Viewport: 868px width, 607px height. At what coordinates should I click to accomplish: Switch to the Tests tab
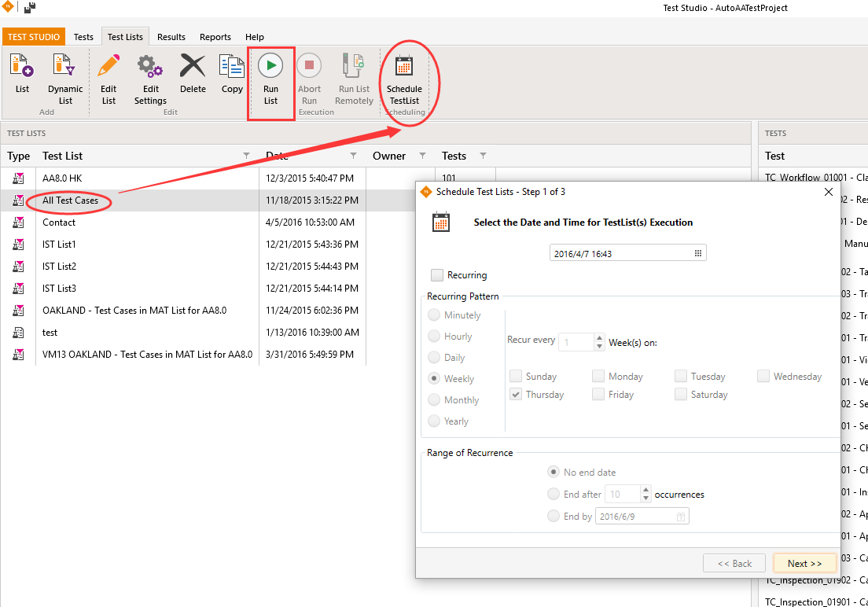pos(83,36)
